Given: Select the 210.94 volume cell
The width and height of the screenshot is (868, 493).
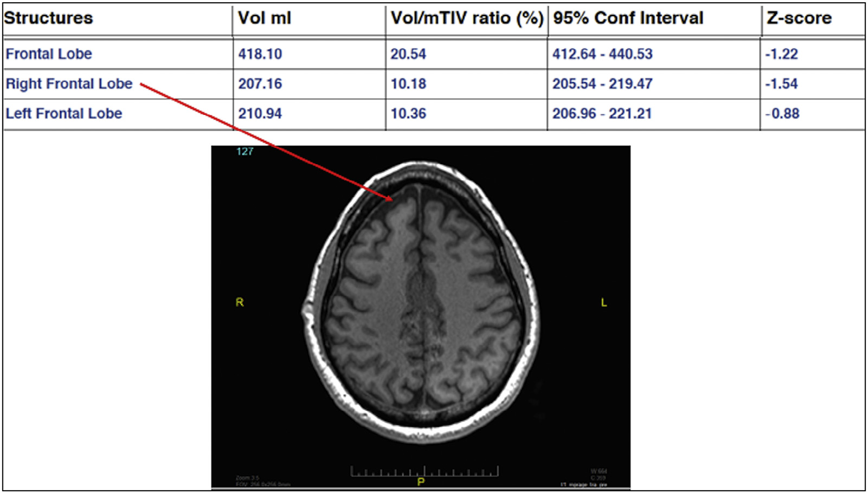Looking at the screenshot, I should point(260,114).
